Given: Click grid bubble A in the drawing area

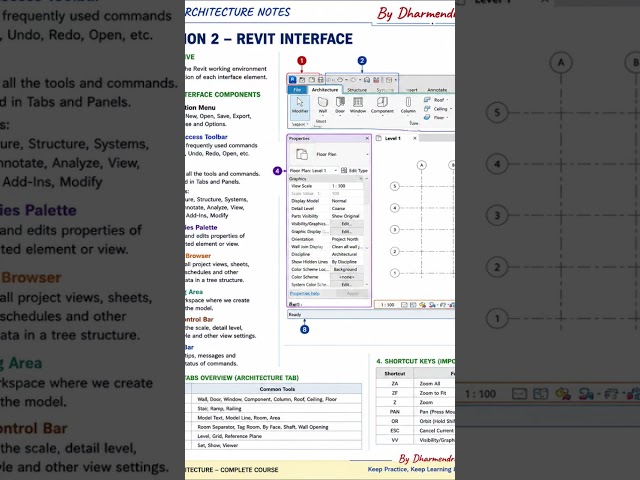Looking at the screenshot, I should point(422,165).
